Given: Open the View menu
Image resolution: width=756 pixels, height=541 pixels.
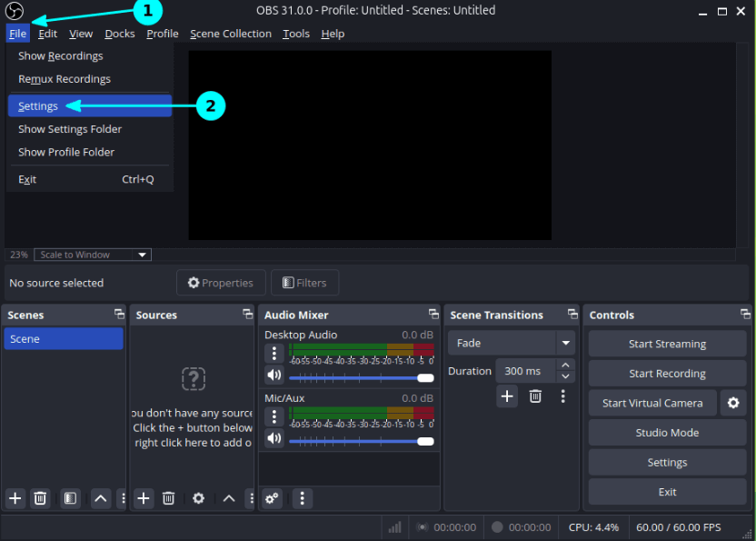Looking at the screenshot, I should pos(81,34).
